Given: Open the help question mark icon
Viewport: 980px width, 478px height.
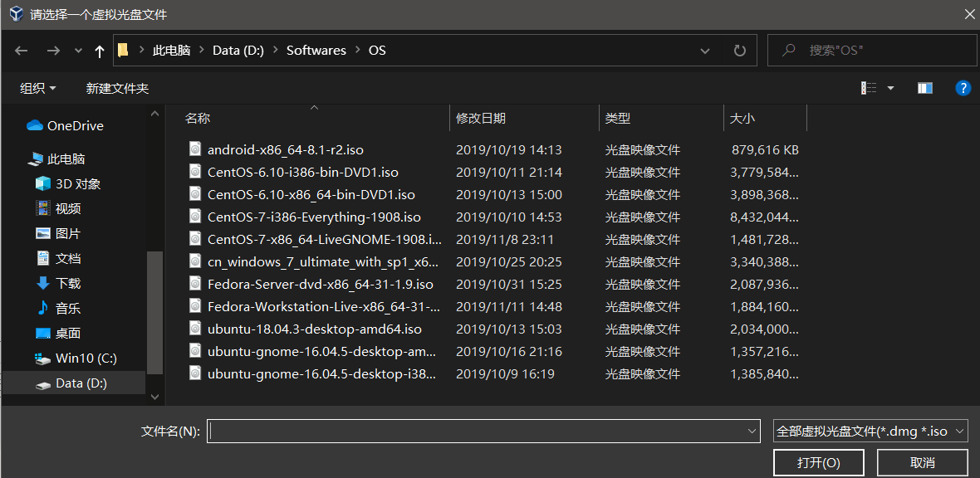Looking at the screenshot, I should 963,88.
